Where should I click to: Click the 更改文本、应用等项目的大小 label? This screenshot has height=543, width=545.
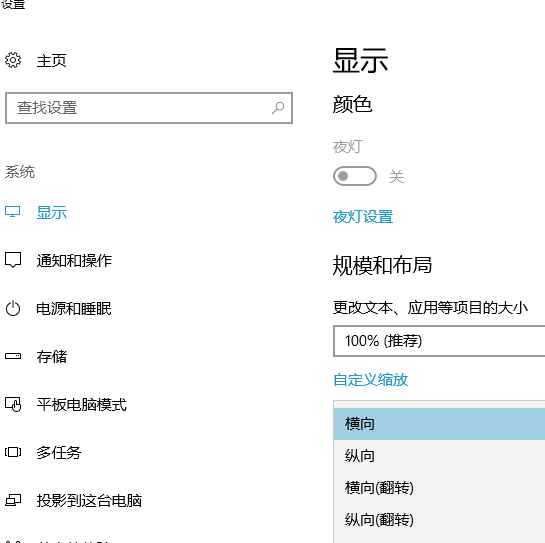430,308
